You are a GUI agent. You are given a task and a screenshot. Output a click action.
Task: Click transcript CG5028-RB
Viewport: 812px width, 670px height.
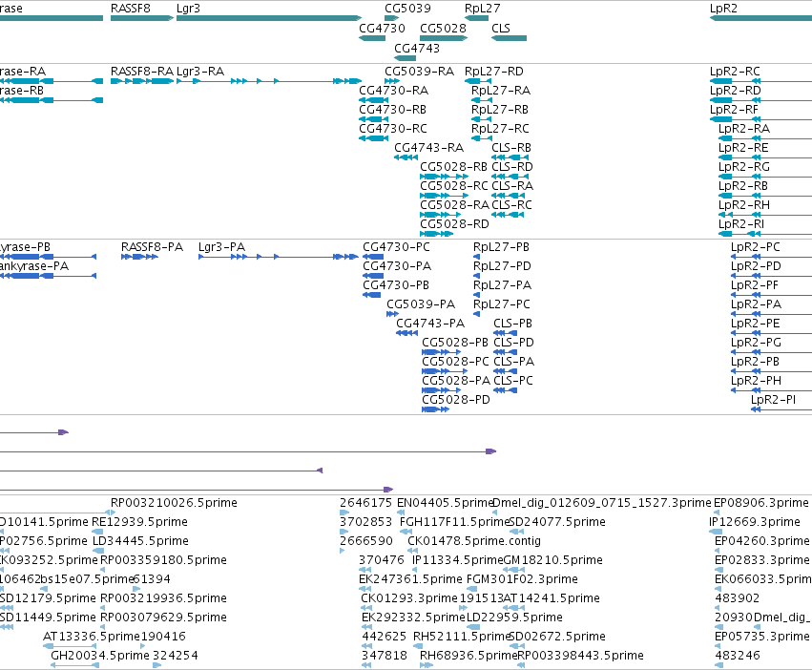click(x=453, y=167)
